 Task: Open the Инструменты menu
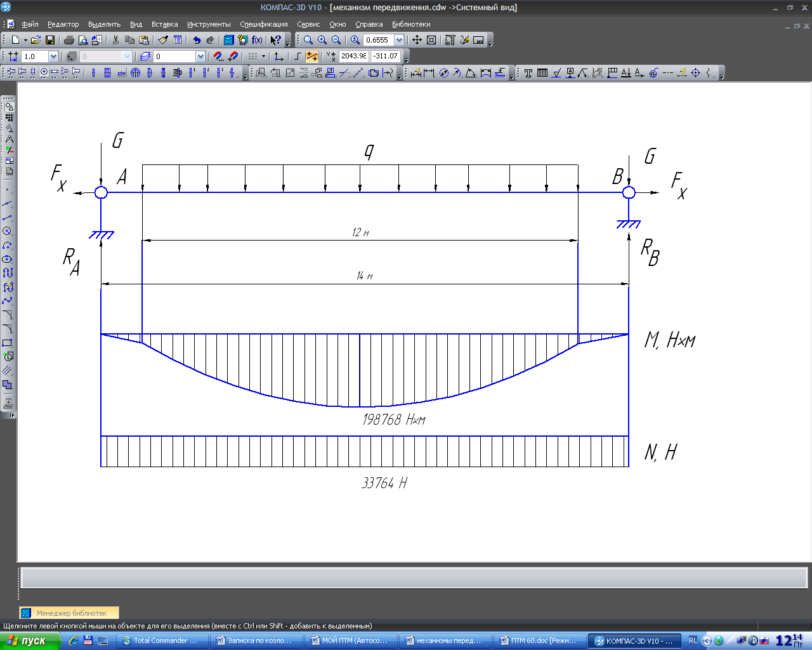[x=209, y=24]
